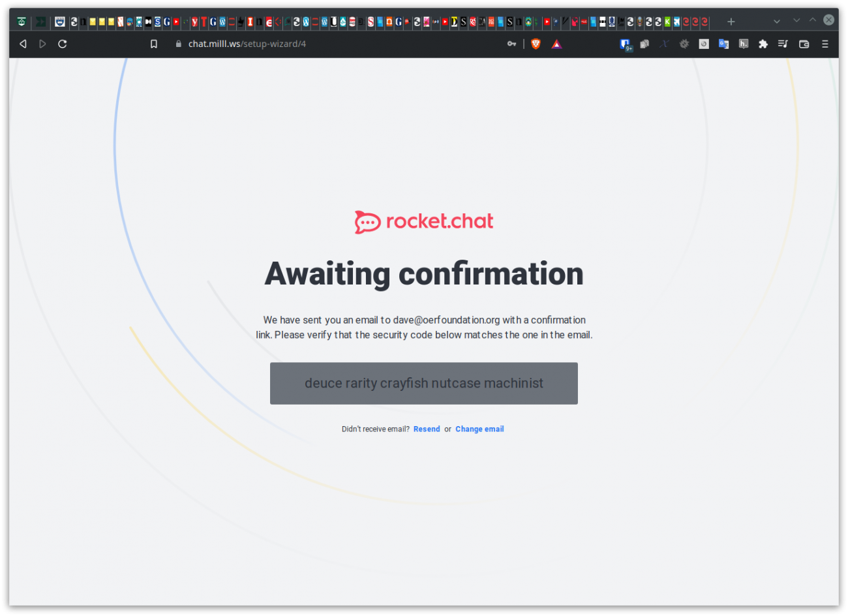Click the Change email link
The width and height of the screenshot is (848, 616).
coord(479,429)
